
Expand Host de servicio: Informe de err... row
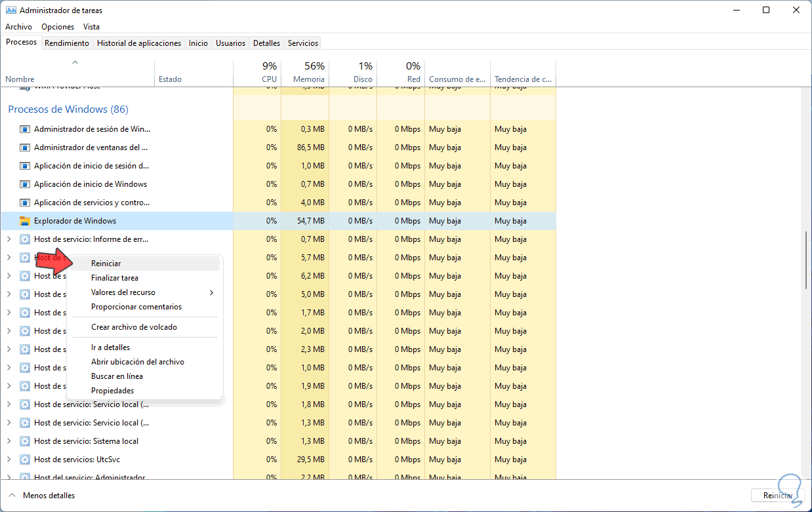click(9, 239)
